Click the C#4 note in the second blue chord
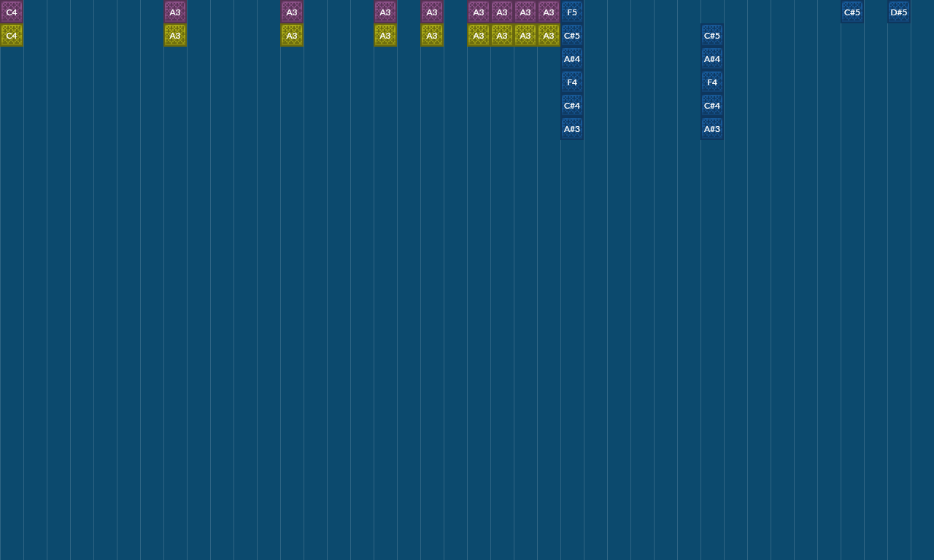Image resolution: width=934 pixels, height=560 pixels. click(712, 105)
